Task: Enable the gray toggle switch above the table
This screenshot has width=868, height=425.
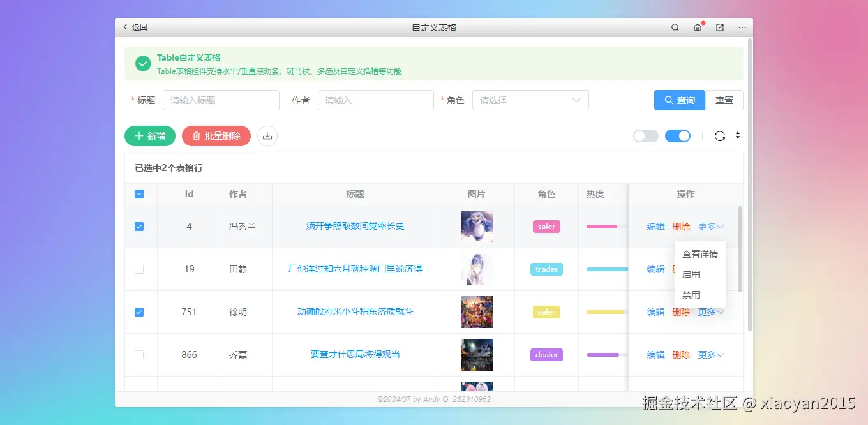Action: pyautogui.click(x=645, y=135)
